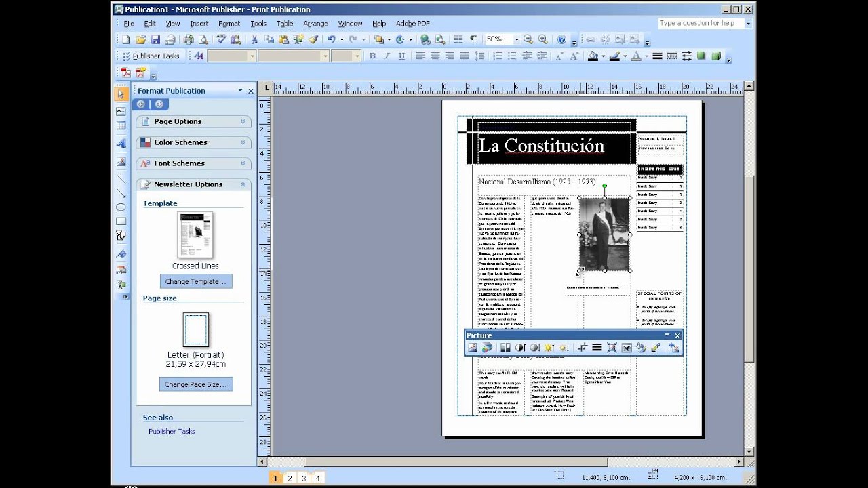Select the WordArt tool
Viewport: 868px width, 488px height.
pos(121,144)
